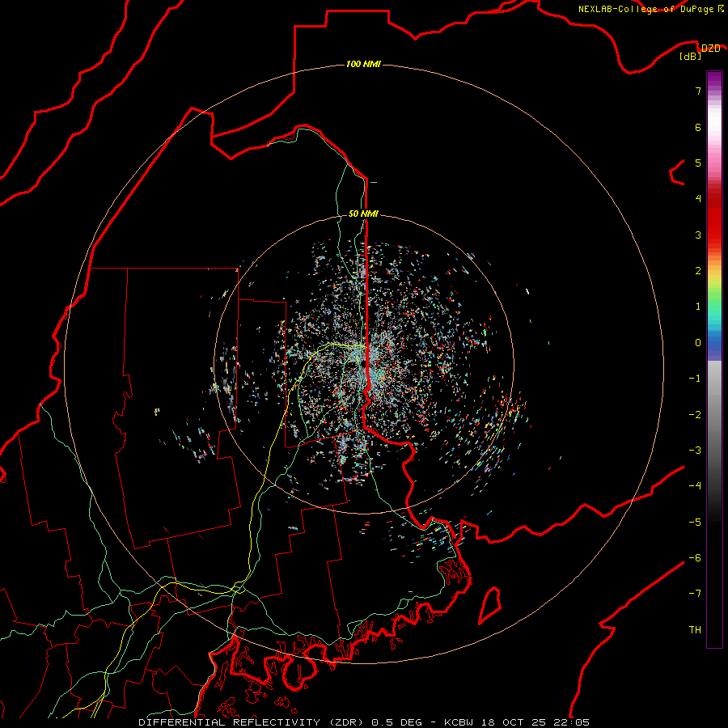This screenshot has height=728, width=728.
Task: Click the 3 dB scale label
Action: [698, 235]
